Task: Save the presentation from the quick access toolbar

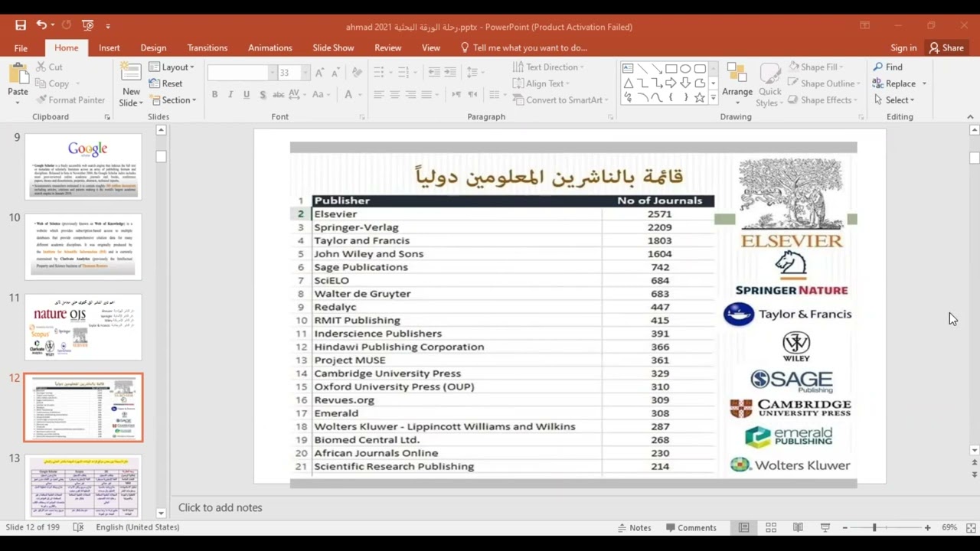Action: pos(21,26)
